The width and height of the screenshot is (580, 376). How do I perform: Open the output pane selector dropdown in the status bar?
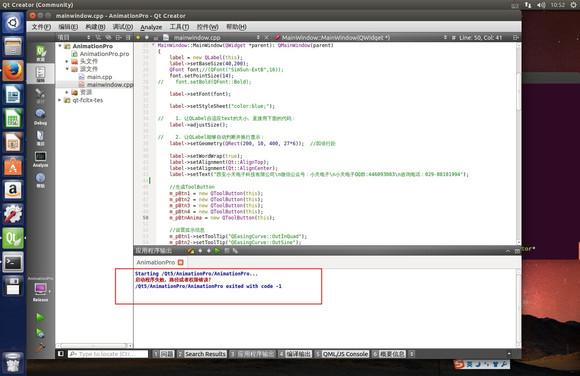tap(412, 354)
